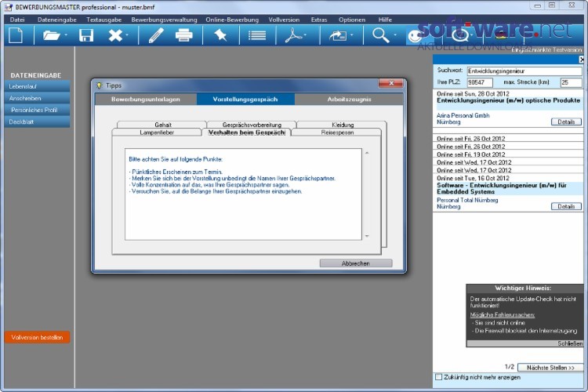Click the pin toolbar icon
Viewport: 588px width, 392px height.
coord(220,35)
